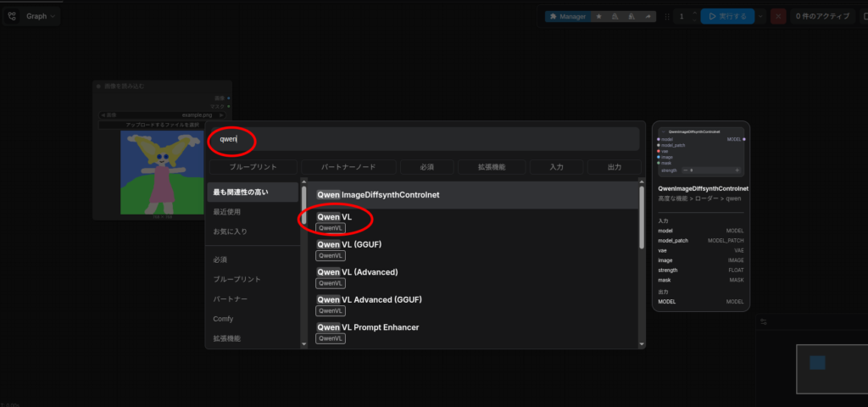Select the お気に入り category in sidebar
868x407 pixels.
click(x=230, y=231)
